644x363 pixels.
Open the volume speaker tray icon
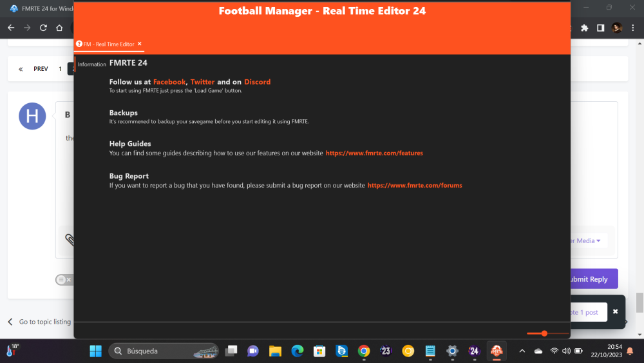point(566,351)
